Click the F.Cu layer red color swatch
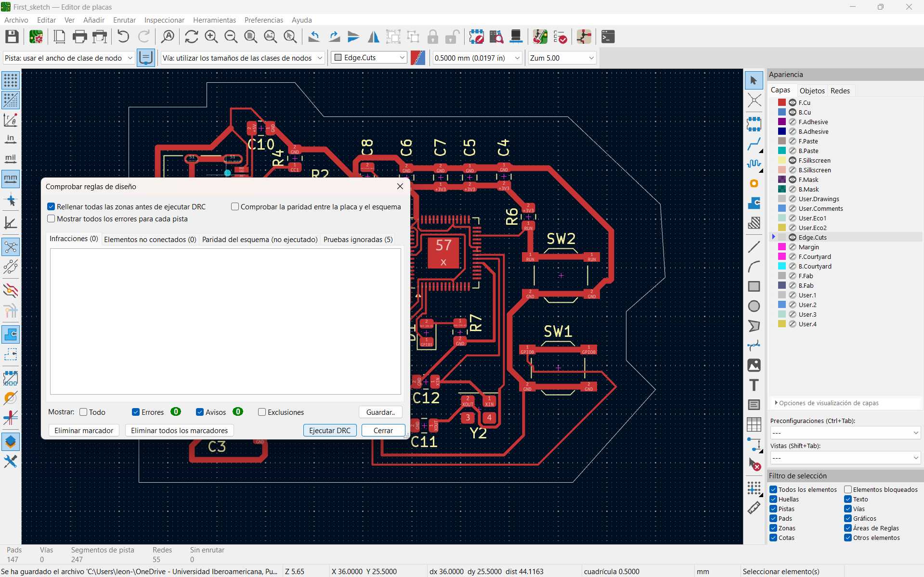The image size is (924, 577). [782, 103]
